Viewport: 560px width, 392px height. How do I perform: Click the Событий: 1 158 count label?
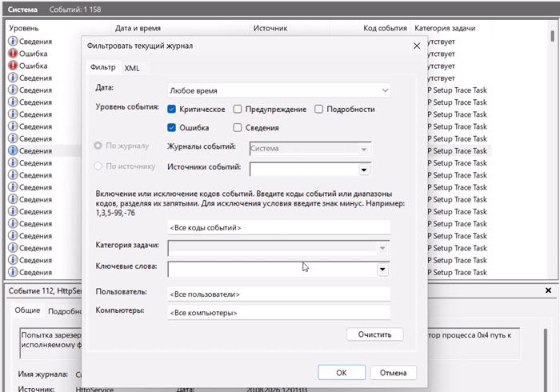pos(75,10)
